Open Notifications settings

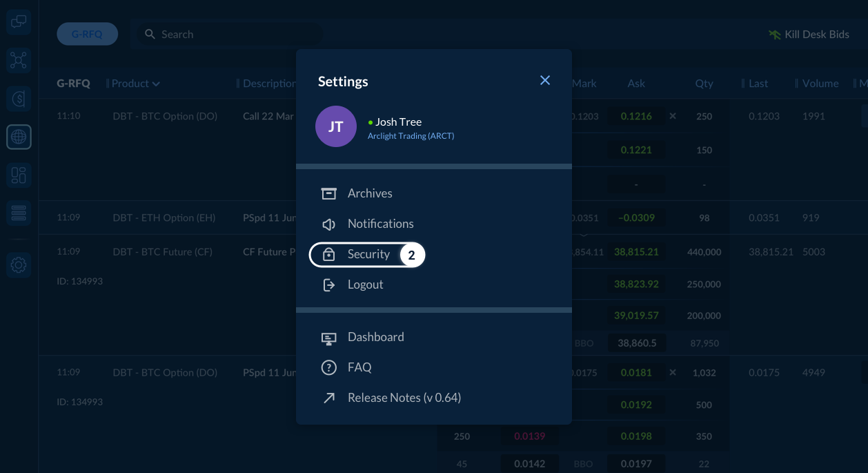pos(380,224)
